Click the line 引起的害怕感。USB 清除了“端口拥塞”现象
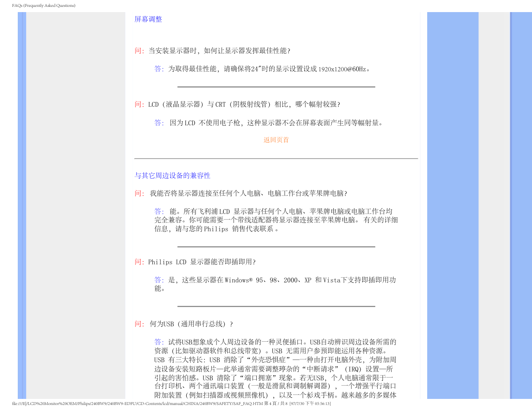The image size is (532, 411). coord(274,378)
